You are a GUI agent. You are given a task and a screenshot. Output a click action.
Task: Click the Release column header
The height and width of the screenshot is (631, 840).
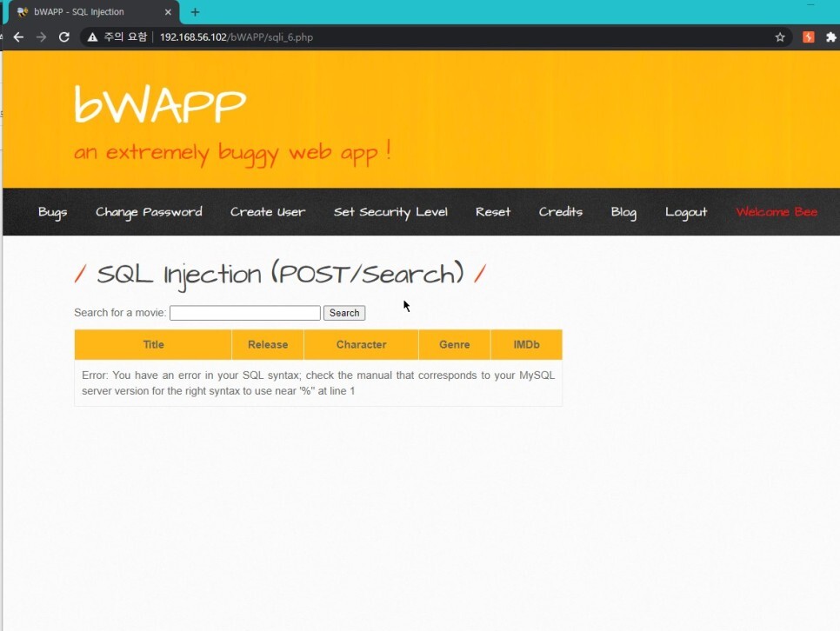point(268,344)
